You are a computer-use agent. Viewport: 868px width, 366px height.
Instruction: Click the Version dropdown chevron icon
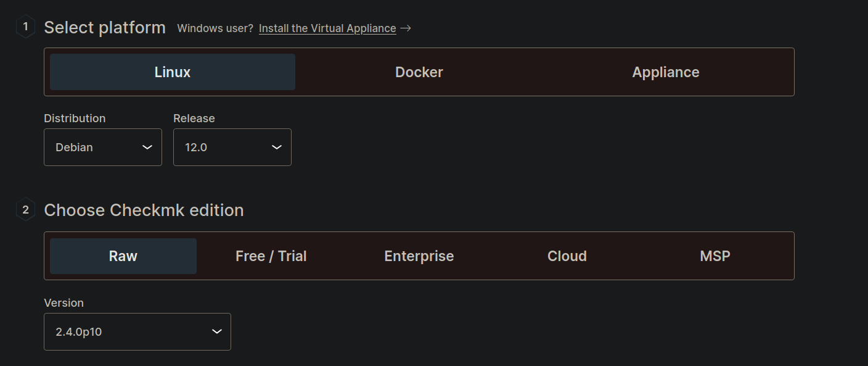click(x=217, y=331)
